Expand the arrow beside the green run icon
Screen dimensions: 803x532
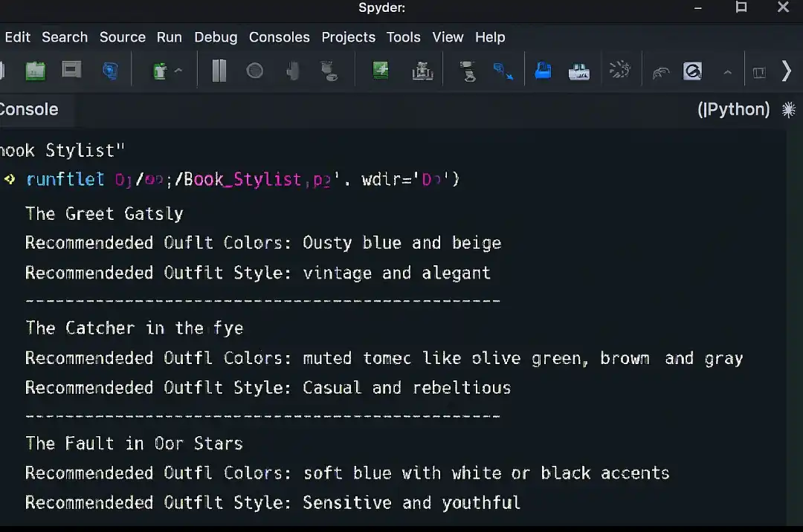click(178, 71)
